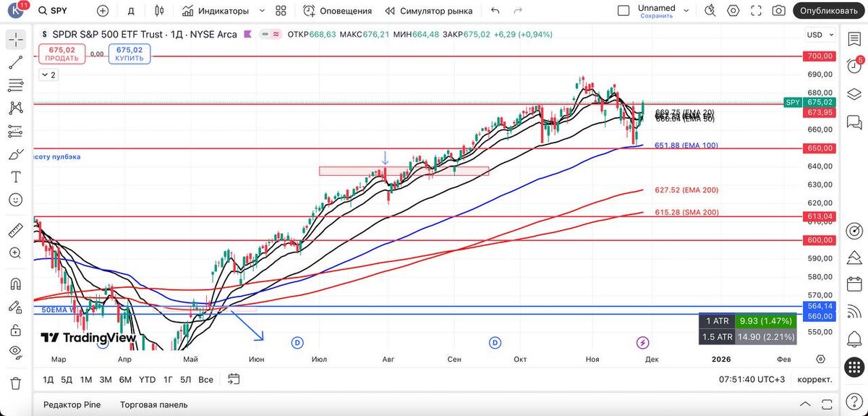Open price scale settings gear at chart corner
868x416 pixels.
pyautogui.click(x=820, y=359)
